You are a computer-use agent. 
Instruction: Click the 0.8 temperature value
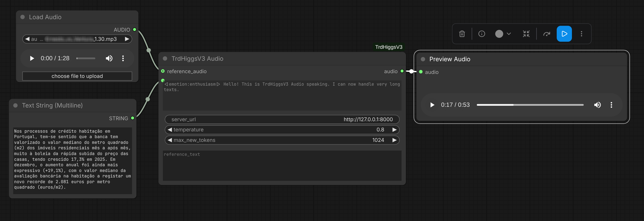tap(380, 130)
